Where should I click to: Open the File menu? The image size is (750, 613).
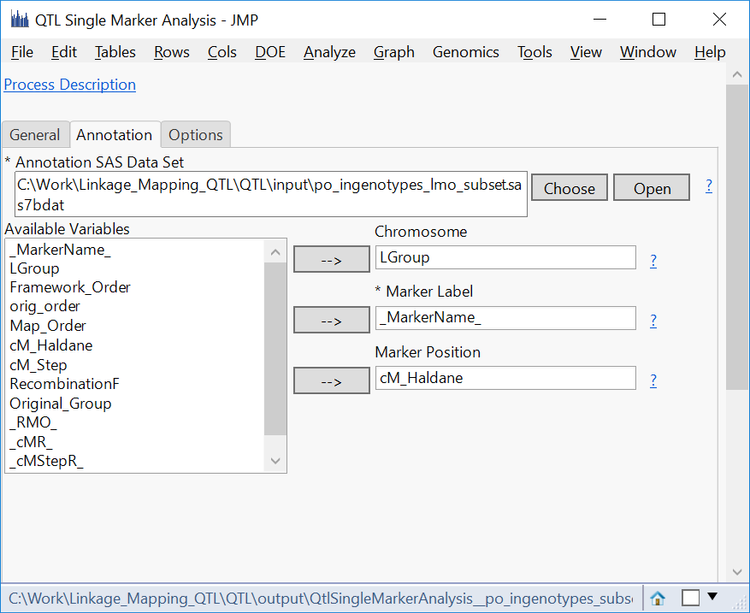tap(22, 52)
